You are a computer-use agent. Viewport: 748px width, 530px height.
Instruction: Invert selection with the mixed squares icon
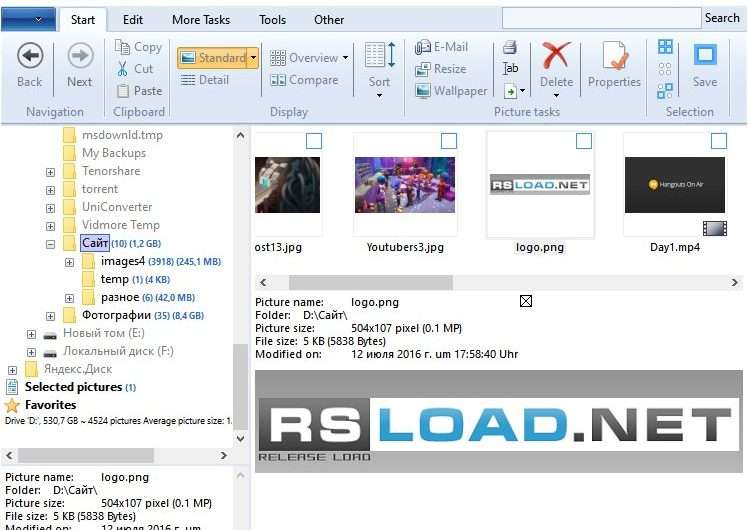[x=665, y=91]
